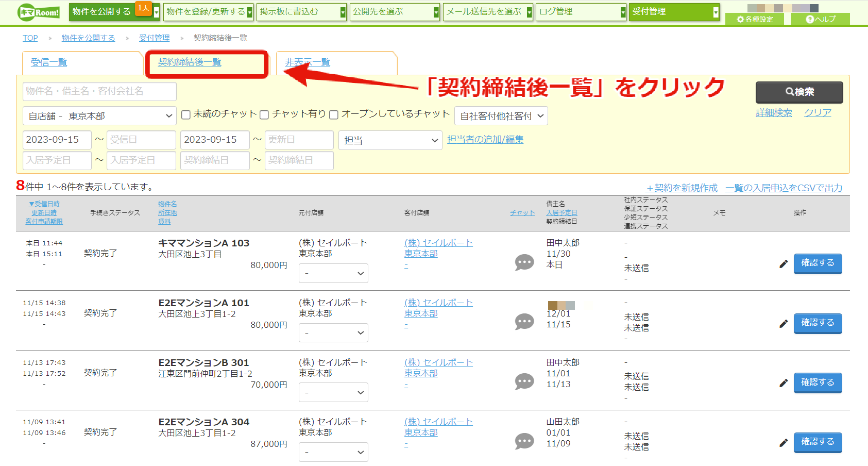The width and height of the screenshot is (868, 466).
Task: Open 公開先を選ぶ menu
Action: pyautogui.click(x=395, y=11)
